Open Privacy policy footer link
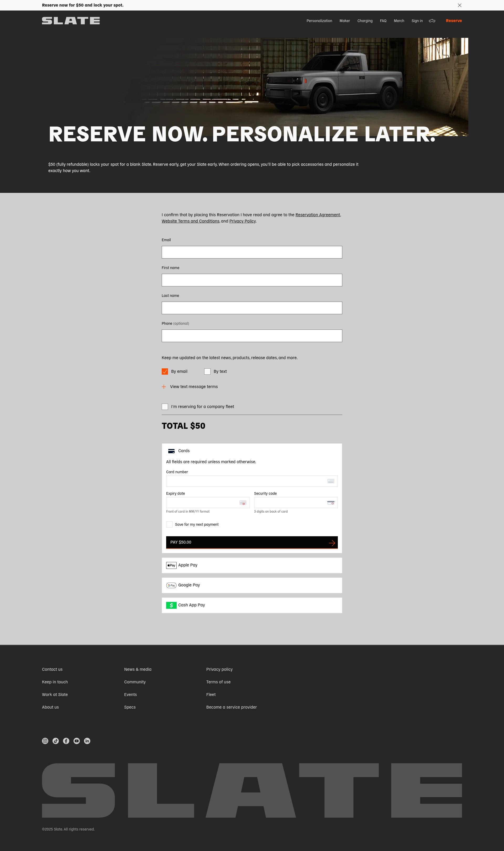Viewport: 504px width, 851px height. [219, 669]
